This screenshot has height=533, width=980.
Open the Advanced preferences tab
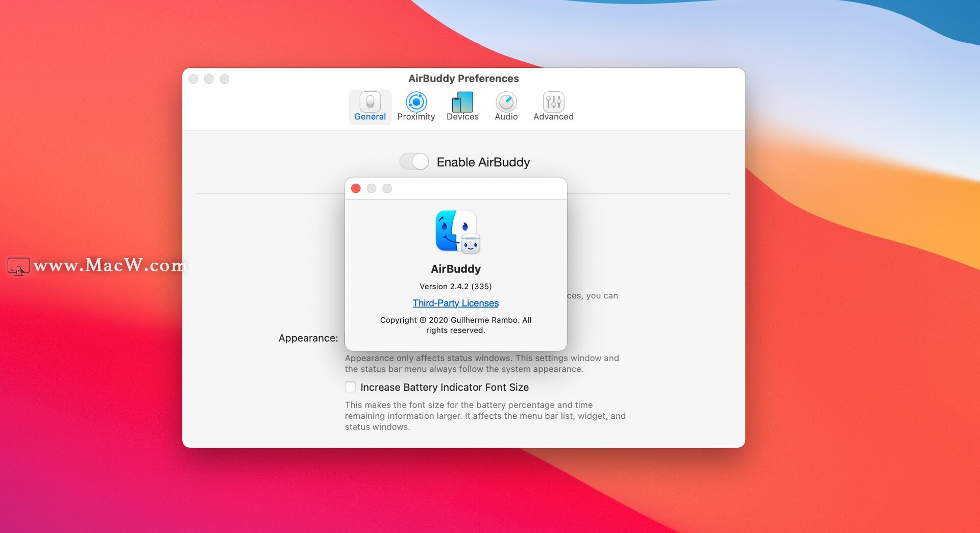point(553,107)
